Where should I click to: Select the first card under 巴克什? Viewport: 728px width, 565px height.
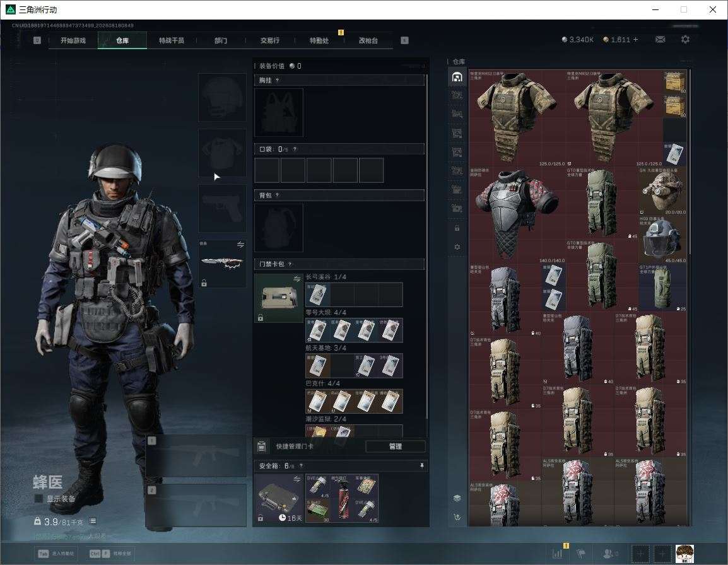click(317, 401)
